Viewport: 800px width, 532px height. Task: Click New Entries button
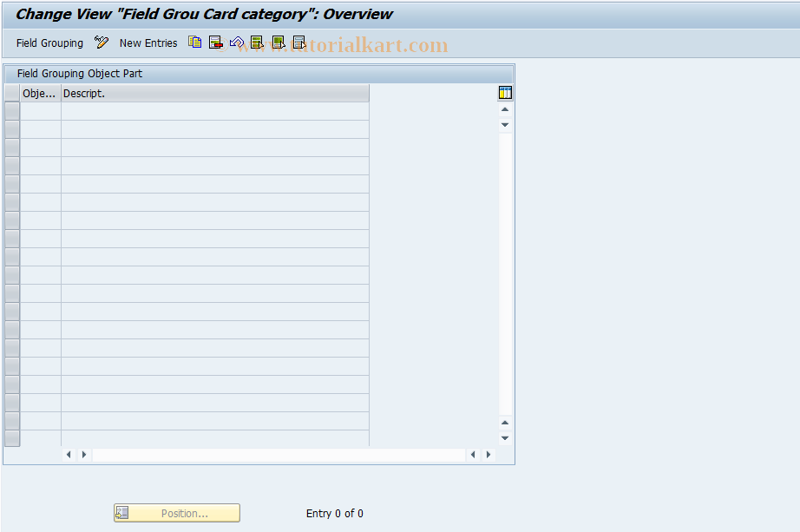[x=148, y=43]
